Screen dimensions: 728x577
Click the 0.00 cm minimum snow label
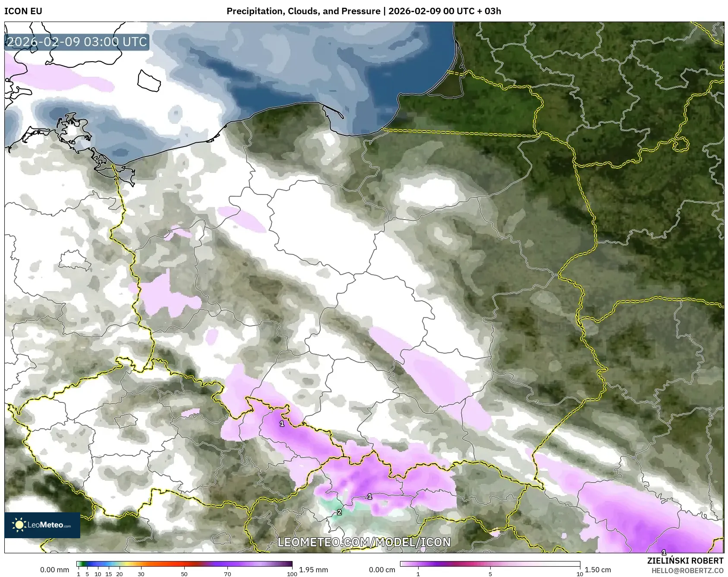[x=382, y=570]
